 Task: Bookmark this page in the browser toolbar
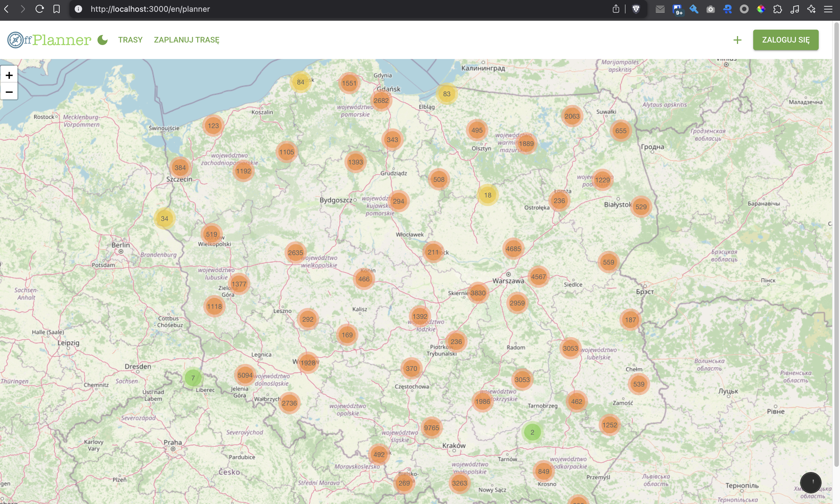click(57, 9)
